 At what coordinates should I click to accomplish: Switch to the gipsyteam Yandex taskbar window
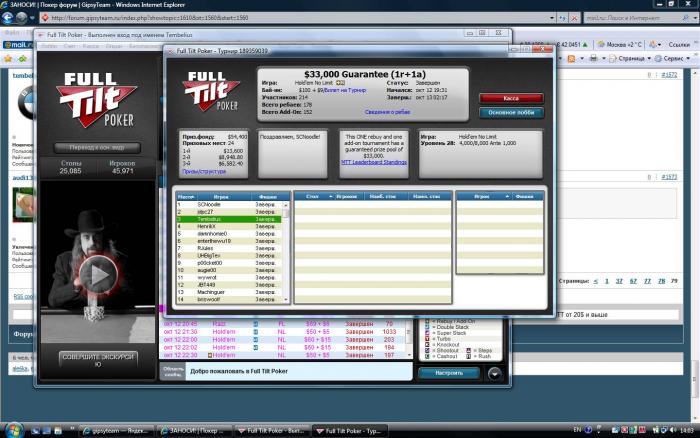point(117,431)
